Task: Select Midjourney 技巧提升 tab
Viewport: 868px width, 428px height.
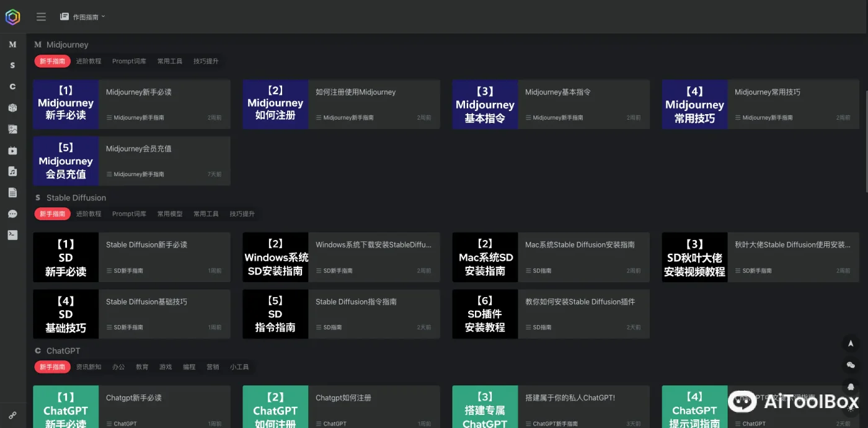Action: click(x=206, y=61)
